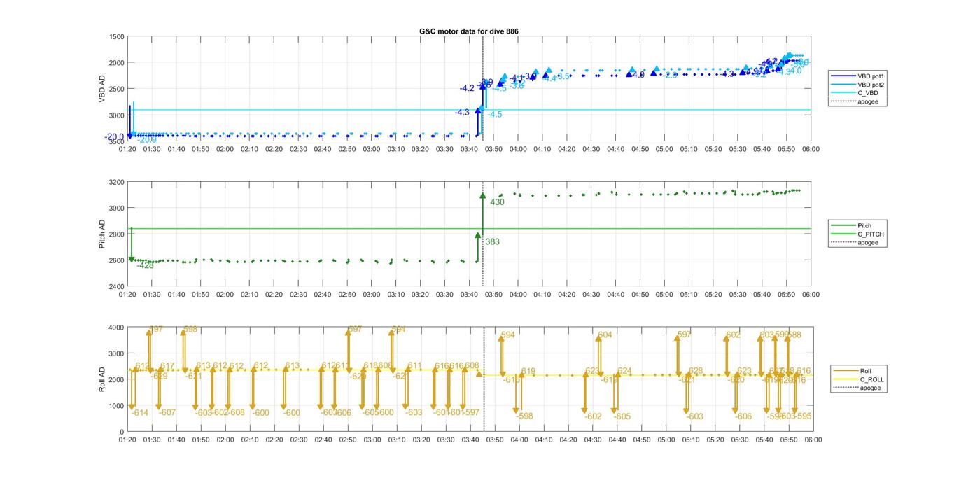
Task: Click the "383" pitch data label
Action: coord(492,242)
